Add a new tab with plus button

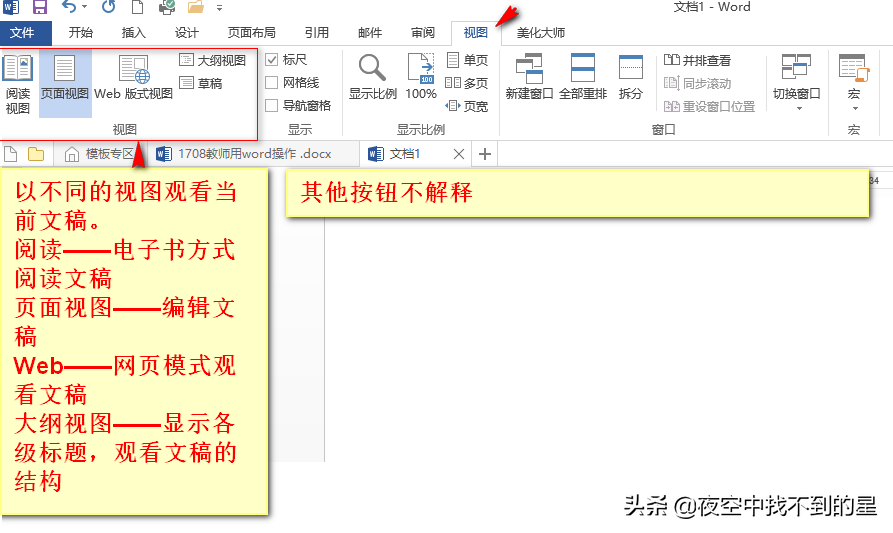tap(485, 154)
